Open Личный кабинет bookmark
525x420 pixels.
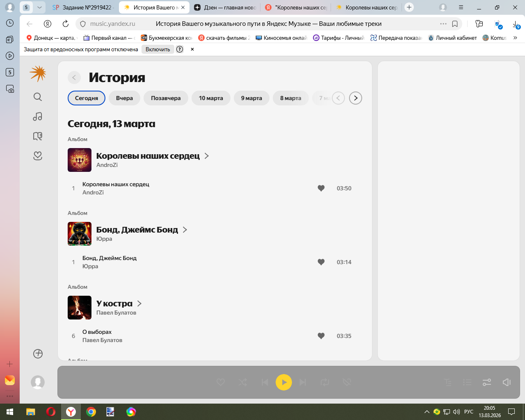point(452,38)
